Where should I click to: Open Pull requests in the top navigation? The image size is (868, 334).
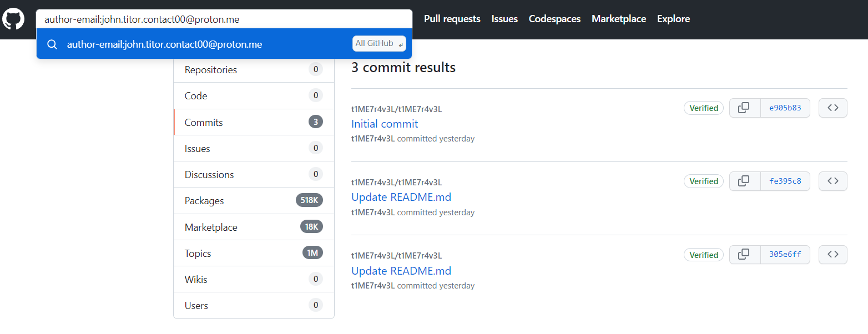(x=452, y=19)
